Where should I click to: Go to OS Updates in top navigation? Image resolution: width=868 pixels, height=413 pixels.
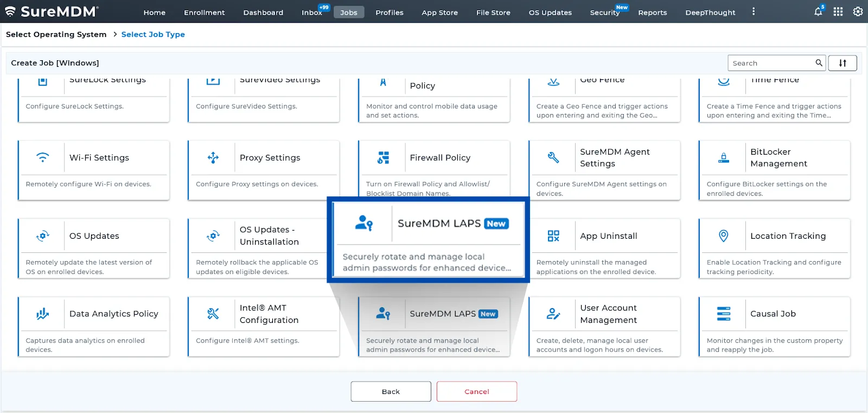click(x=550, y=12)
